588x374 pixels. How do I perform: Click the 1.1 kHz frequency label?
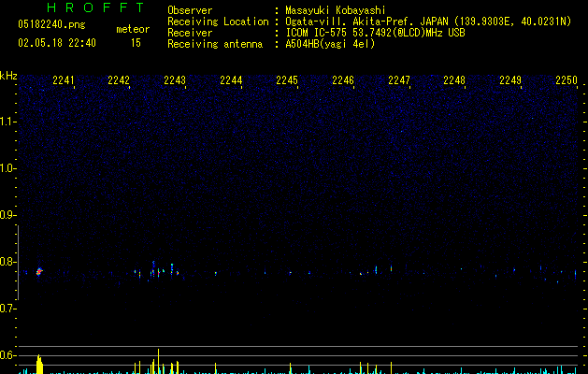(x=7, y=122)
